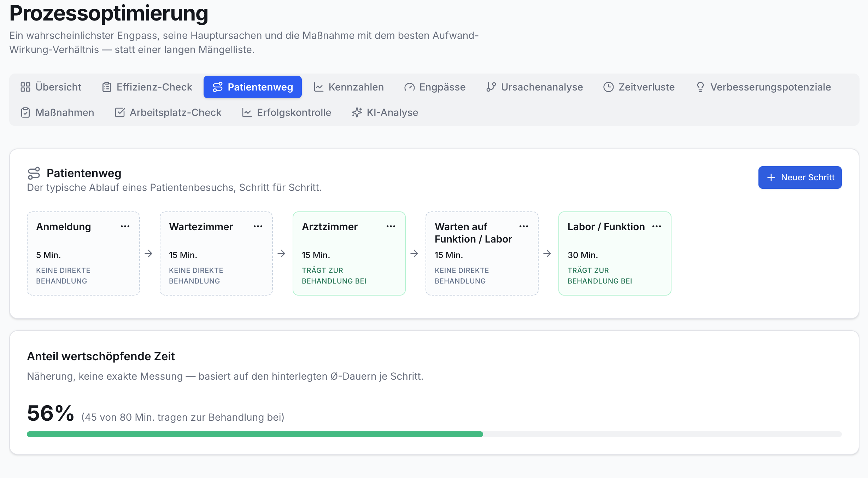The image size is (868, 478).
Task: Click the route icon beside Patientenweg heading
Action: coord(34,173)
